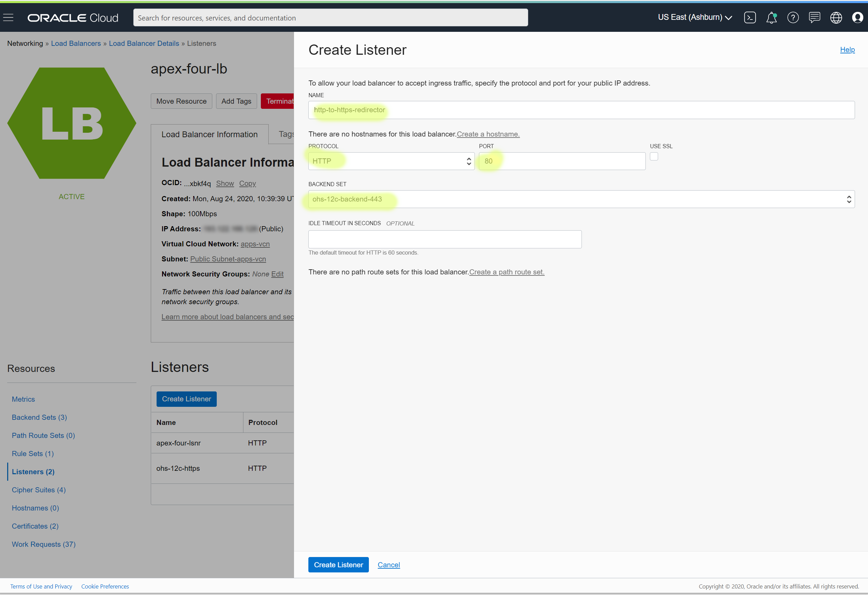Open the notifications bell
The width and height of the screenshot is (868, 595).
(771, 17)
